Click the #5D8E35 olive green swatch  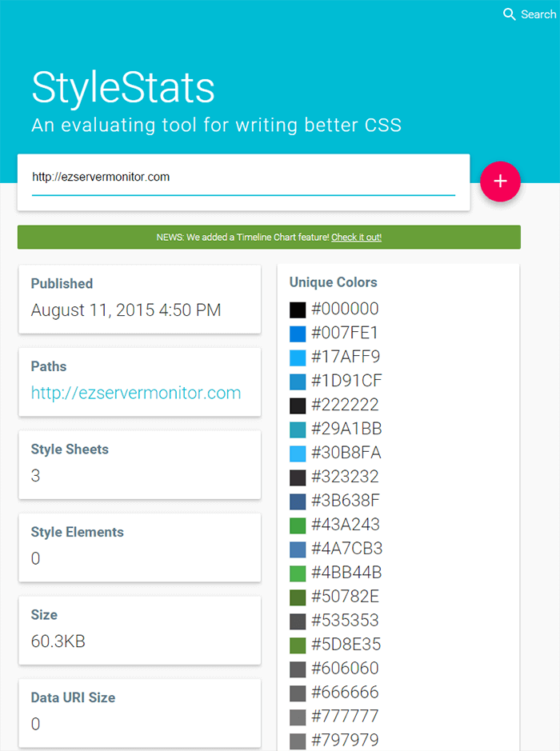(298, 645)
